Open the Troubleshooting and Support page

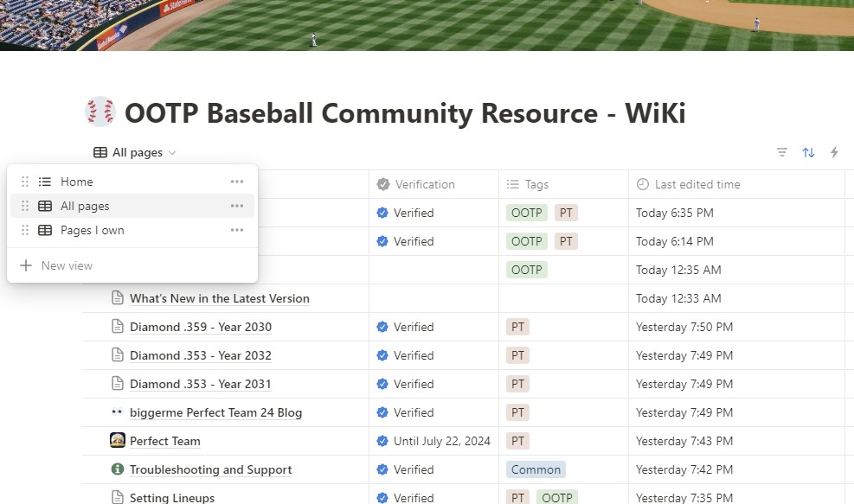[x=211, y=469]
